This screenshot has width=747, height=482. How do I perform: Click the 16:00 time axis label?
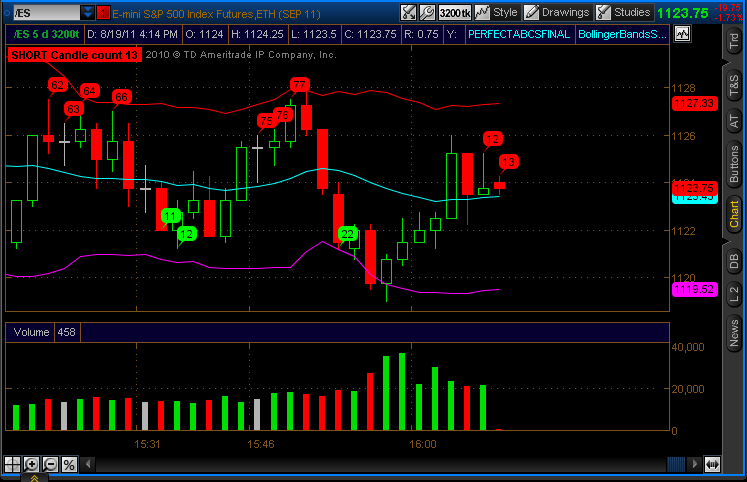click(423, 444)
